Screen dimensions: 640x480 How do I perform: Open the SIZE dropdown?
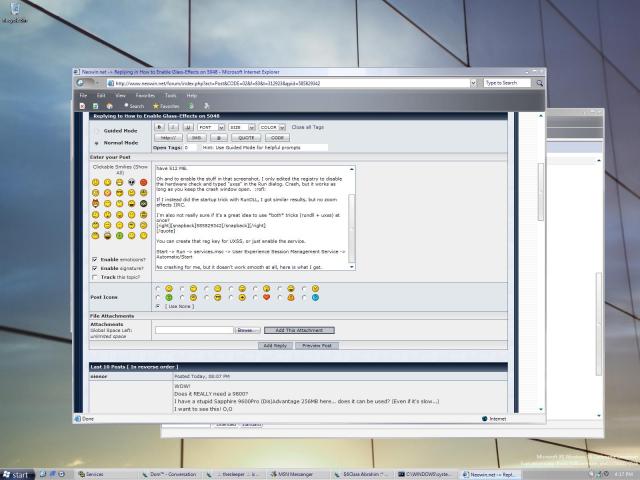pyautogui.click(x=241, y=127)
